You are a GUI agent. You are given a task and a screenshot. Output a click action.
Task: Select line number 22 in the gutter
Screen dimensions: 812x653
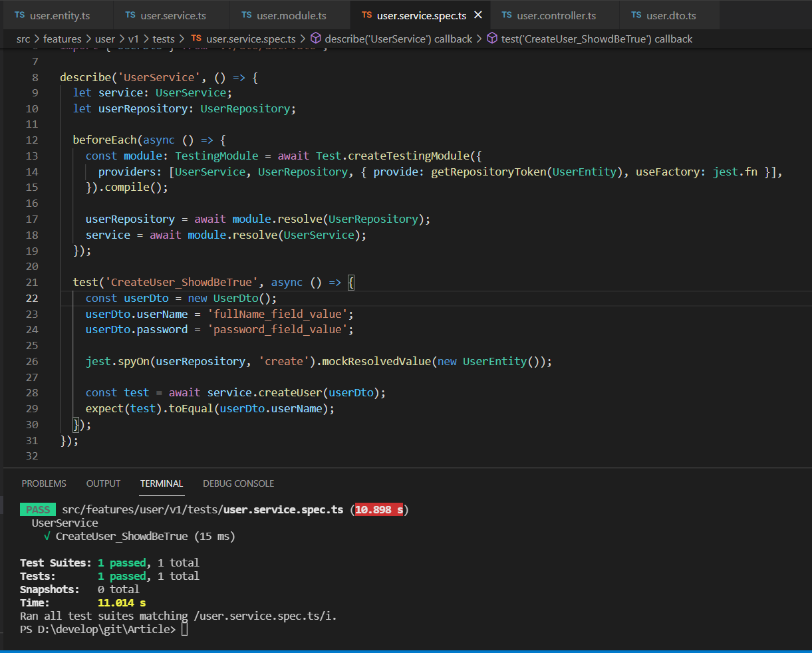point(31,297)
